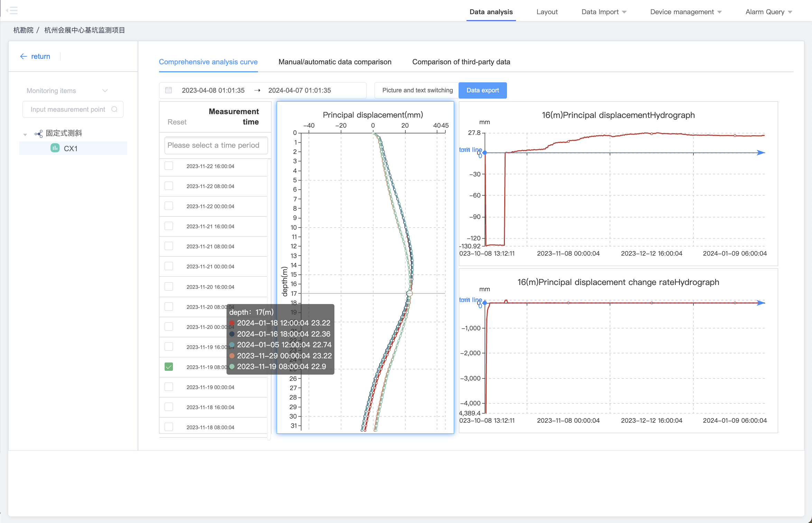This screenshot has height=523, width=812.
Task: Check the 2023-11-21 00:00:04 checkbox
Action: click(169, 266)
